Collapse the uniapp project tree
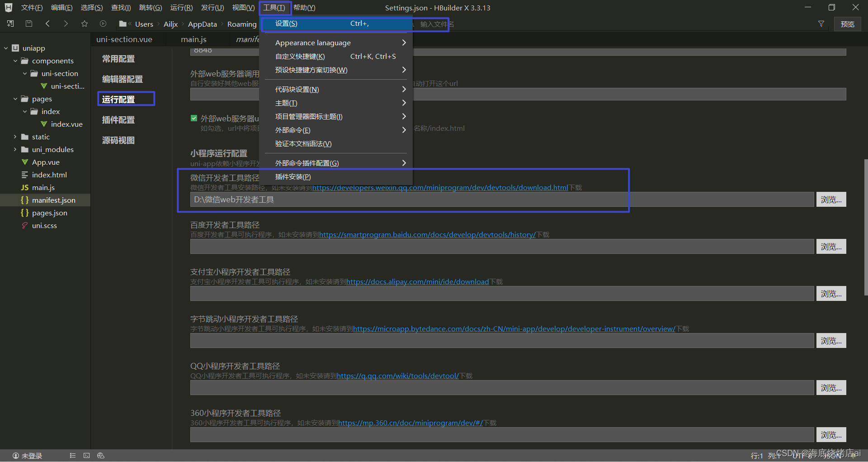Image resolution: width=868 pixels, height=462 pixels. click(x=6, y=48)
